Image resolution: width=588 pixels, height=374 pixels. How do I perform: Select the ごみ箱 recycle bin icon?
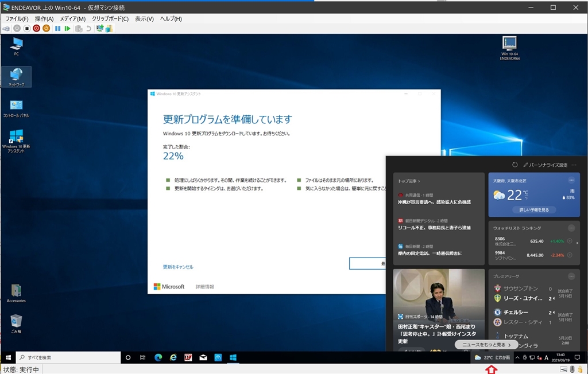pyautogui.click(x=16, y=324)
